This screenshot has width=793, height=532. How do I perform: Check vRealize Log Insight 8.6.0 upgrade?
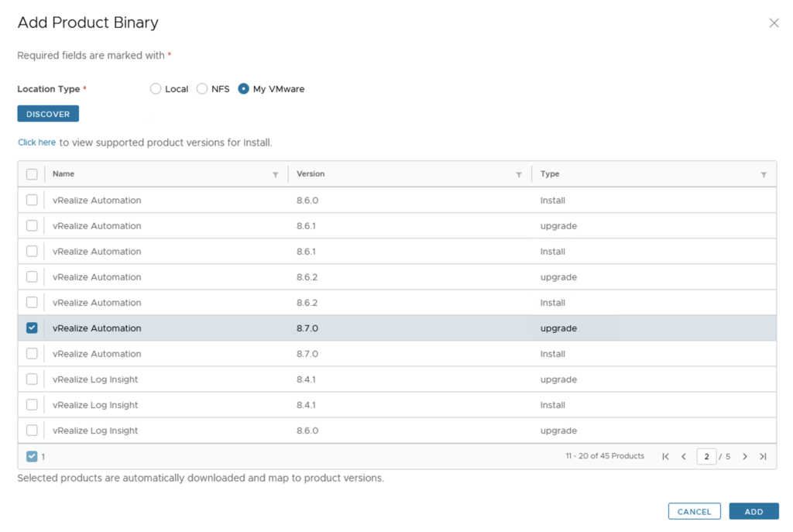coord(32,431)
